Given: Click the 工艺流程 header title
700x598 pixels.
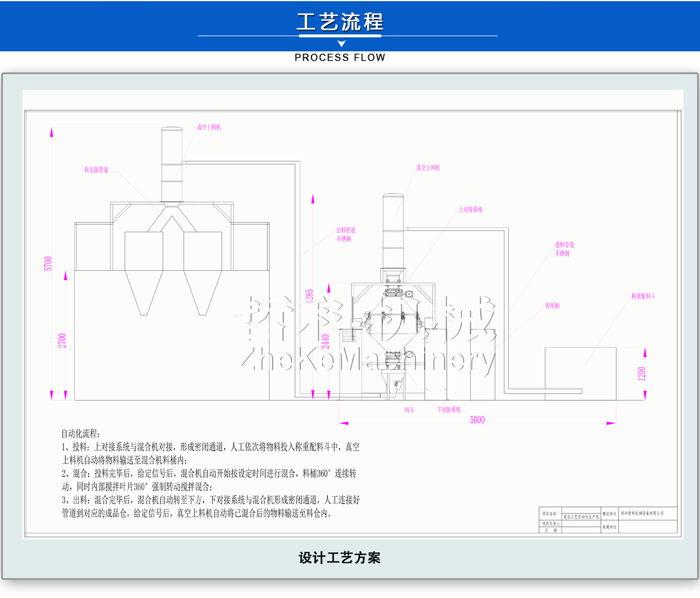Looking at the screenshot, I should pos(340,22).
